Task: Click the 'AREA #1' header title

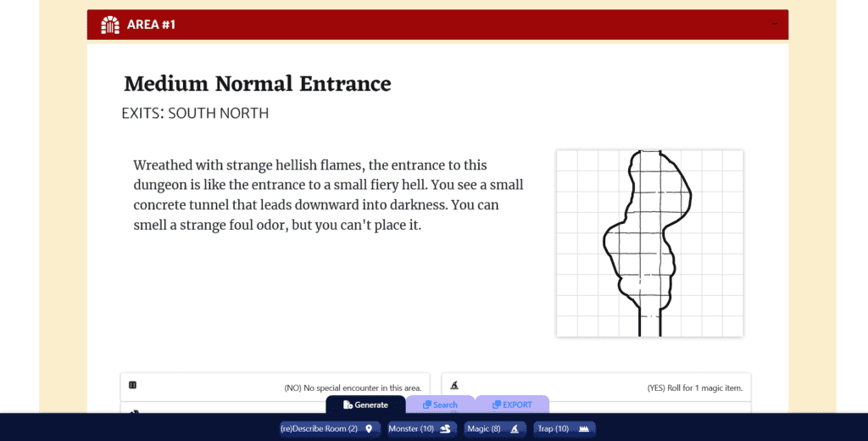Action: 151,25
